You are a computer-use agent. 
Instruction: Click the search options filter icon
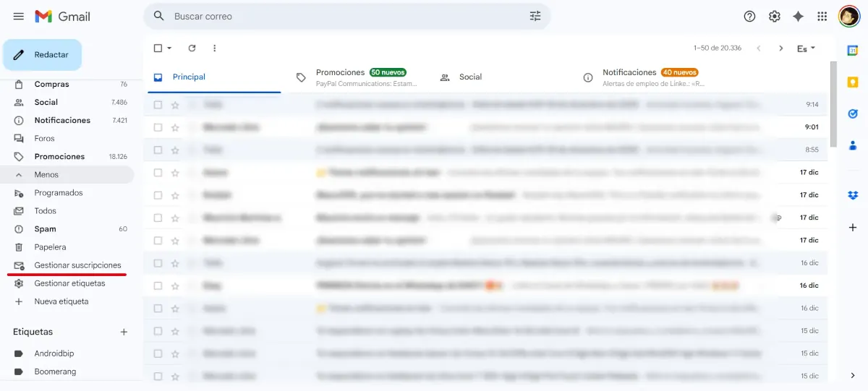point(535,16)
